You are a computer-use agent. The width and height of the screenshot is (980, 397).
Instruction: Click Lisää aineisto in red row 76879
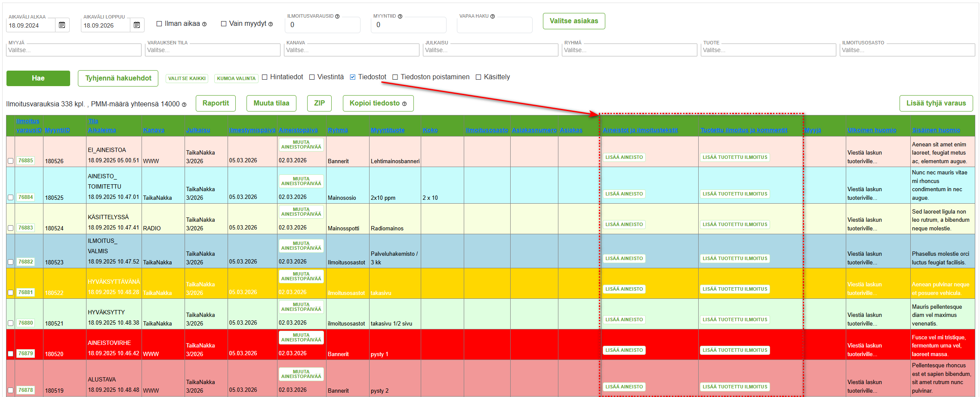[624, 350]
